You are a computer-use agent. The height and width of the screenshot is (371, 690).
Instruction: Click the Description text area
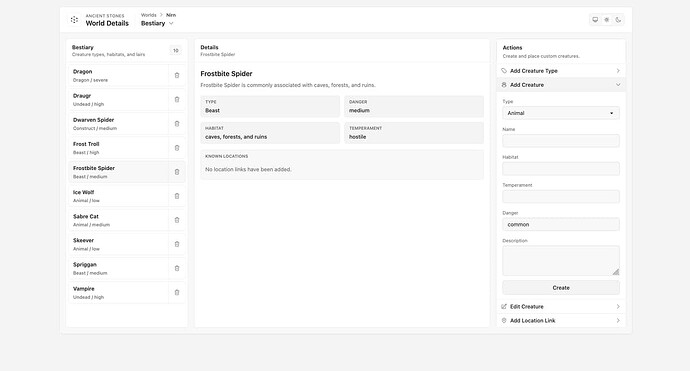click(x=561, y=261)
